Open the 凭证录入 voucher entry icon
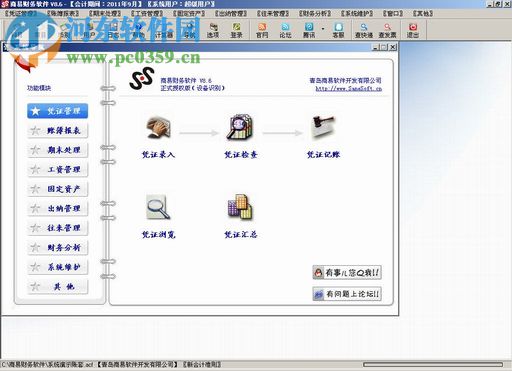512x371 pixels. [159, 127]
